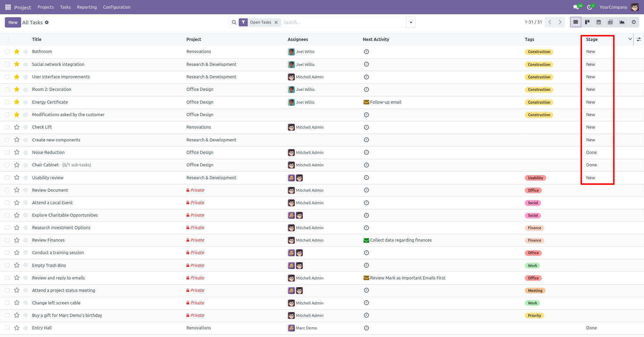This screenshot has height=337, width=644.
Task: Click Done stage of Noise Reduction
Action: [x=591, y=153]
